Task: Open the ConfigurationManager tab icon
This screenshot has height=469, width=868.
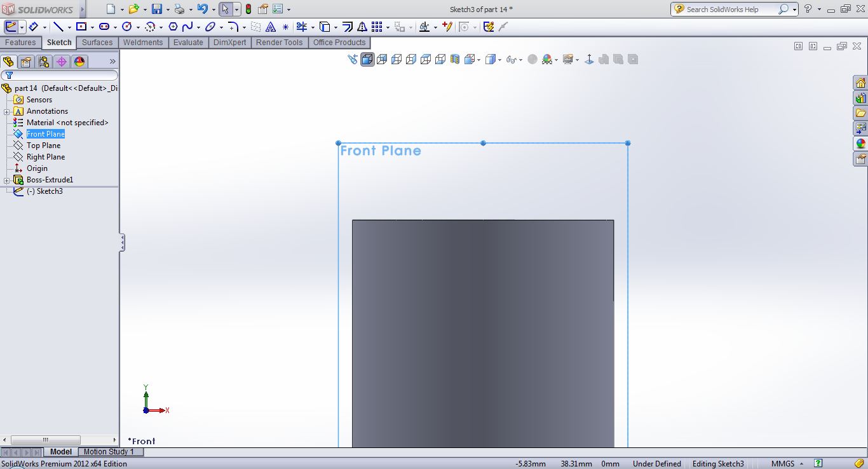Action: pyautogui.click(x=43, y=62)
